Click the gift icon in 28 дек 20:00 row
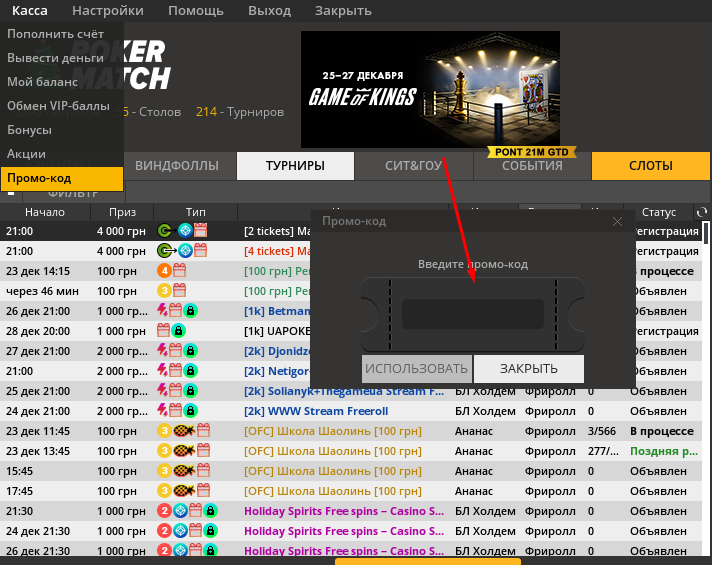This screenshot has width=712, height=565. [x=165, y=331]
